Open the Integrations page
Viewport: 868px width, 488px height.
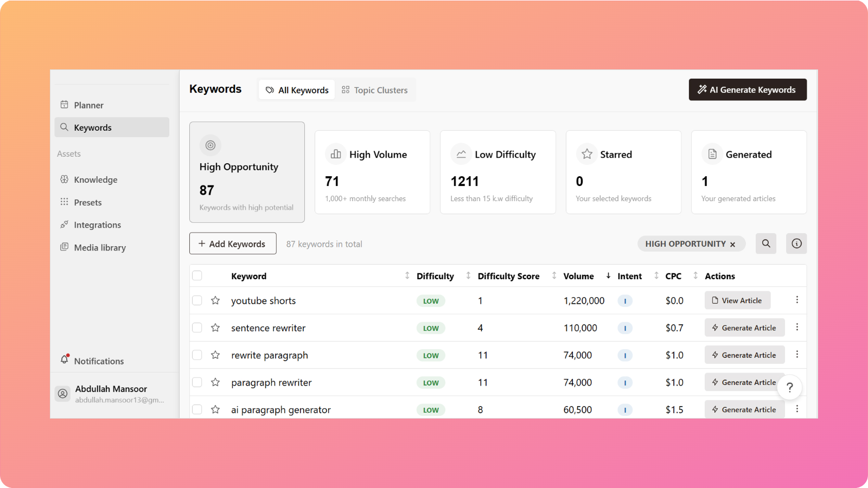click(x=98, y=224)
